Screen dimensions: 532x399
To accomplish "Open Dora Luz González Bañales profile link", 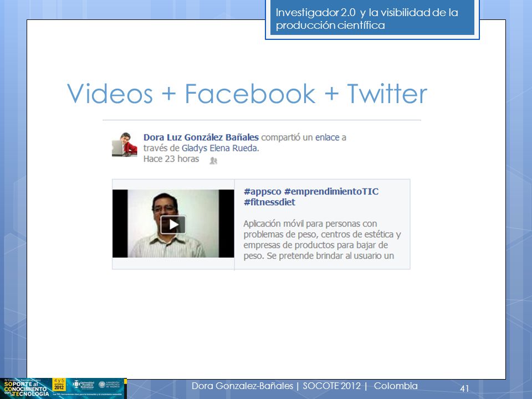I will click(x=201, y=137).
